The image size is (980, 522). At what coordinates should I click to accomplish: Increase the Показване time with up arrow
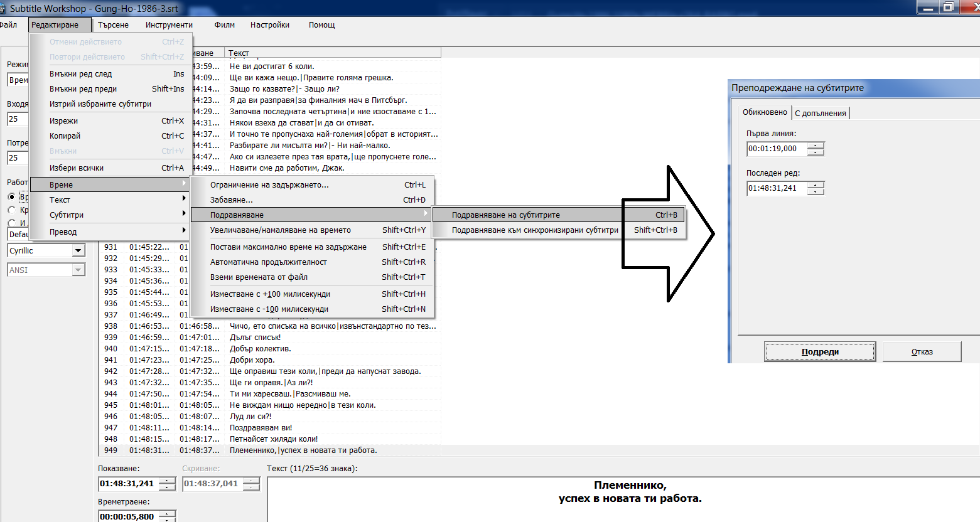[x=167, y=481]
